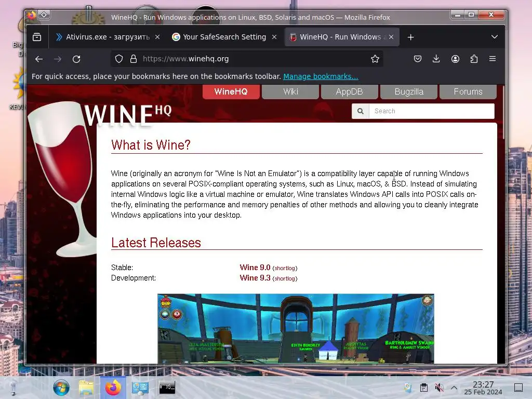Open the AppDB nav tab
Screen dimensions: 532x399
(x=350, y=91)
